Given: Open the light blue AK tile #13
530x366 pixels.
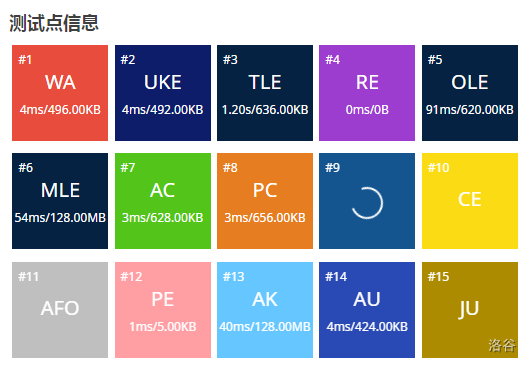Looking at the screenshot, I should coord(265,310).
